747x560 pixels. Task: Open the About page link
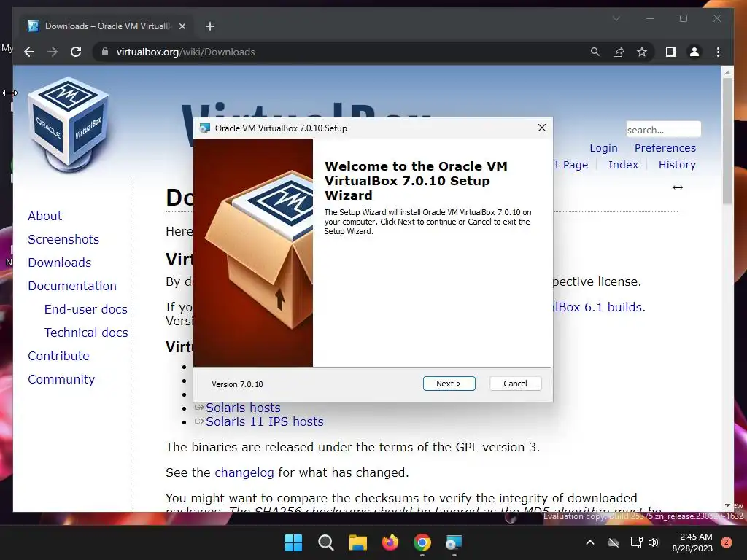(x=44, y=216)
